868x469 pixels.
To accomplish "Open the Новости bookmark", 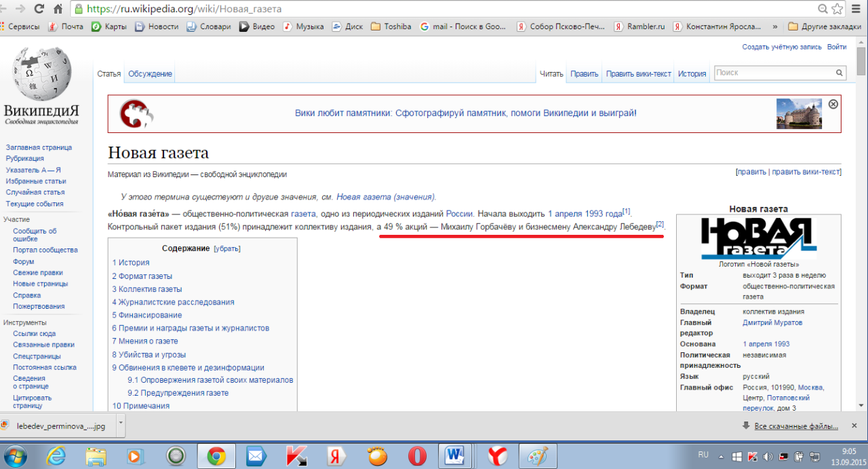I will 157,26.
